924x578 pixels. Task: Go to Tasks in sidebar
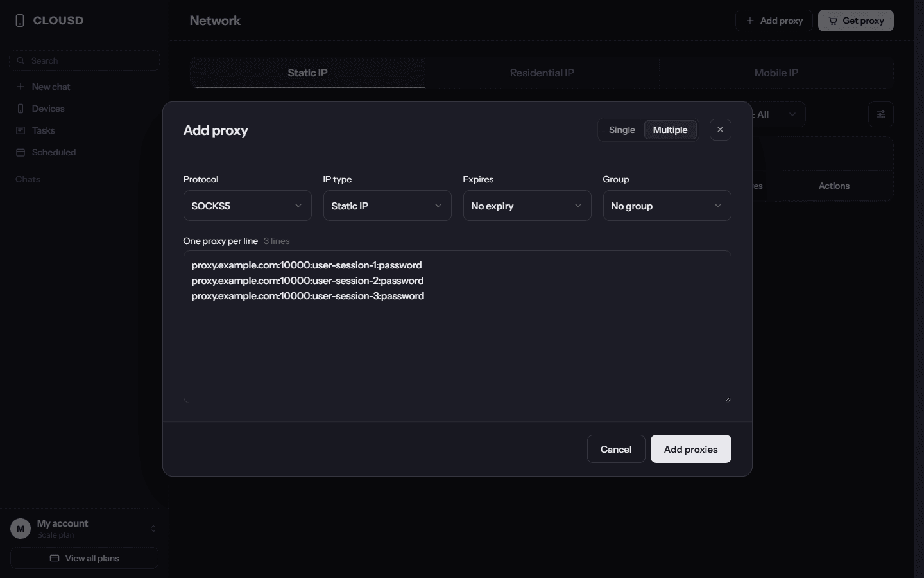click(x=84, y=130)
